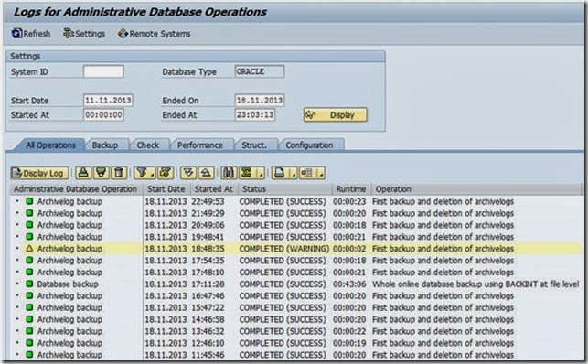The image size is (588, 364).
Task: Click the System ID input field
Action: point(103,71)
